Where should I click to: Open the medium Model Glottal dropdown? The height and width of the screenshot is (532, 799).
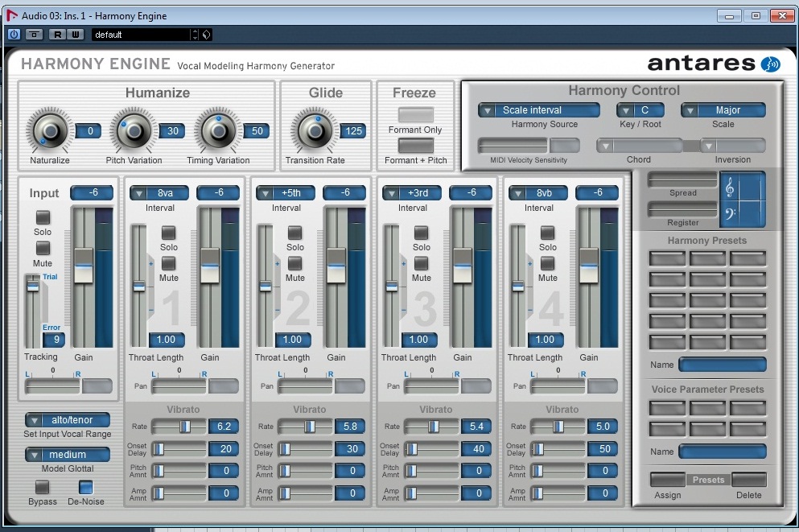click(x=68, y=455)
